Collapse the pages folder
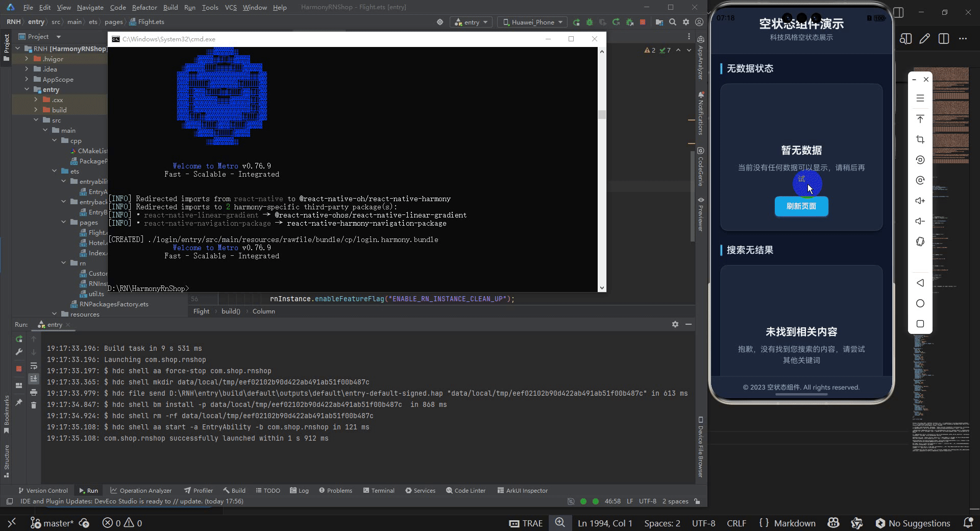 click(x=64, y=222)
